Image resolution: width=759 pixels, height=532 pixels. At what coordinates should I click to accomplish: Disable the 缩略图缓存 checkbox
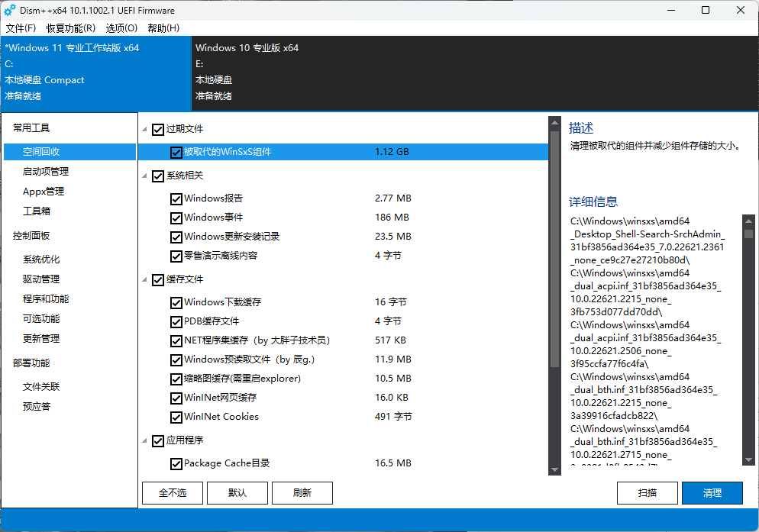[176, 379]
